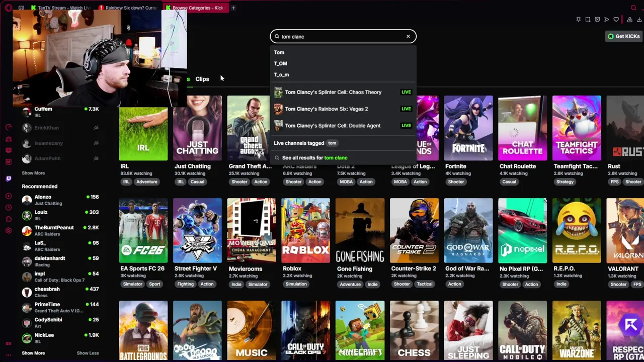The image size is (644, 362).
Task: Click the send flow arrow icon
Action: [607, 20]
